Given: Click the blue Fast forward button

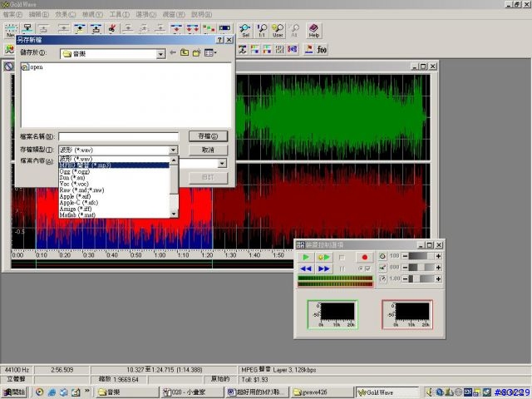Looking at the screenshot, I should click(323, 268).
